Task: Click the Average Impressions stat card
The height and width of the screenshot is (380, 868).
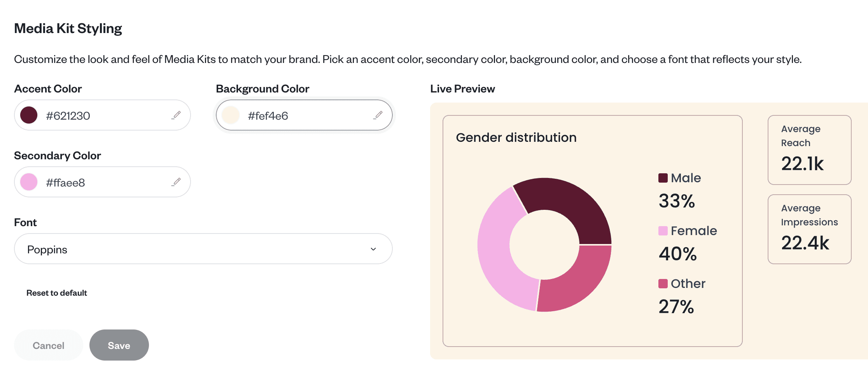Action: click(x=809, y=229)
